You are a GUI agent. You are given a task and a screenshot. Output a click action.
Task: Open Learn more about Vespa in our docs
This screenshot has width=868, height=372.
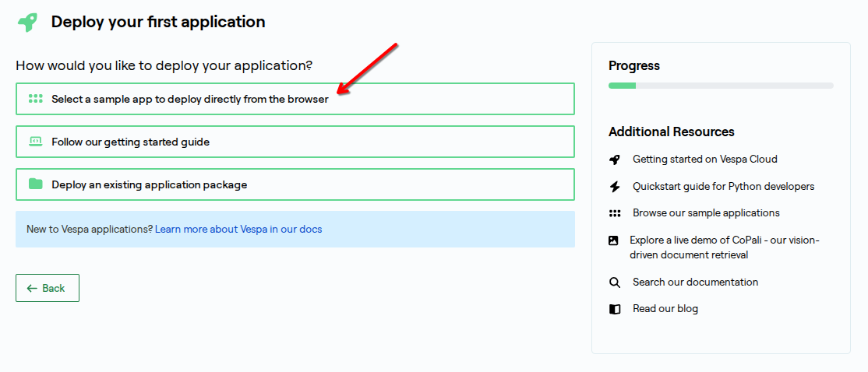[238, 230]
